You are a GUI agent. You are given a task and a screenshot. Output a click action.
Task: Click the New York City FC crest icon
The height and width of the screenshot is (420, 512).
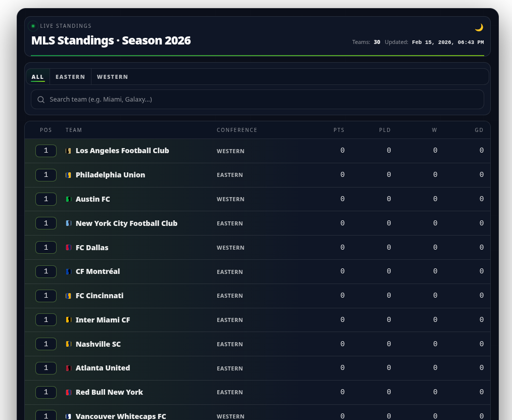coord(68,223)
